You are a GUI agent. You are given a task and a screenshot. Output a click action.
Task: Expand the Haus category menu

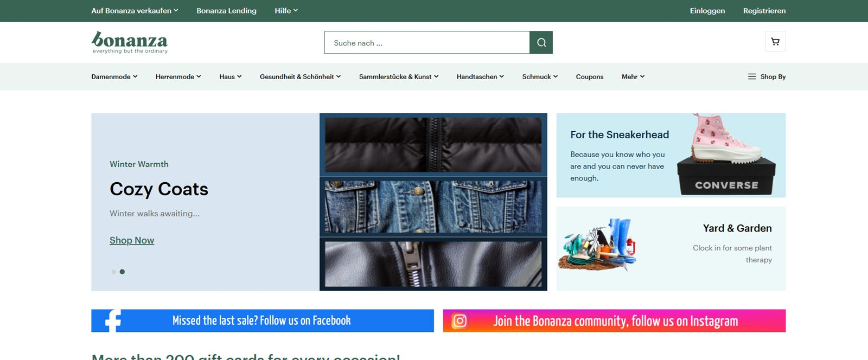230,76
